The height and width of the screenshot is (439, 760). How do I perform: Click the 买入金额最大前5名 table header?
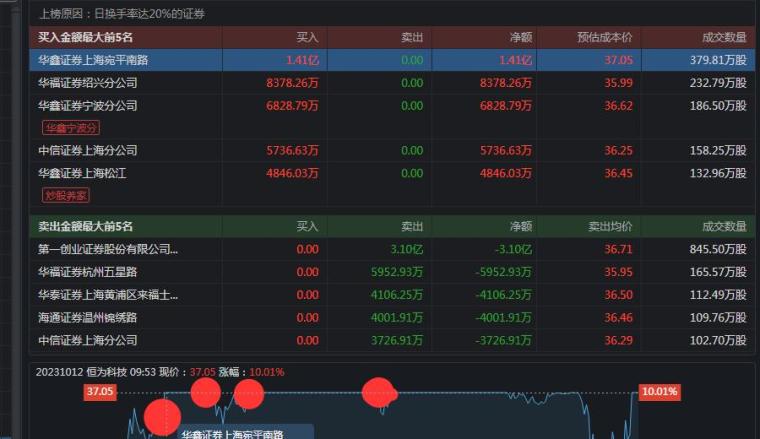85,37
